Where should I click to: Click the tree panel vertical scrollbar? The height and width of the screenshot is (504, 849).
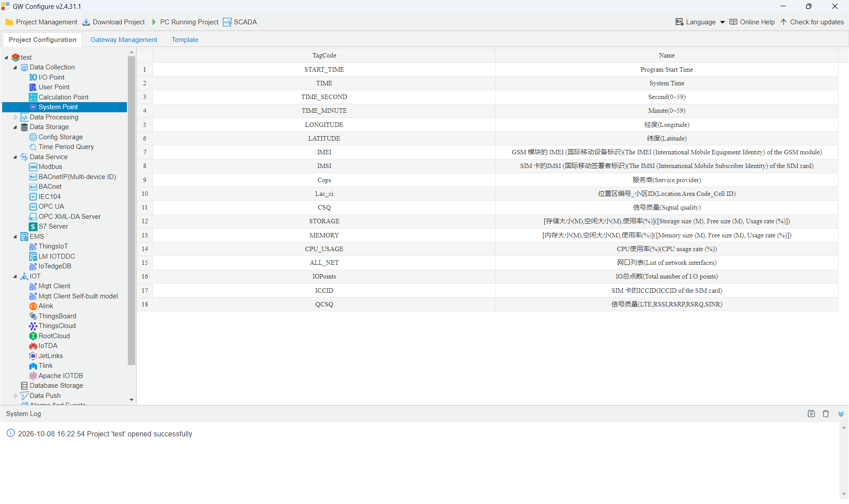(131, 210)
